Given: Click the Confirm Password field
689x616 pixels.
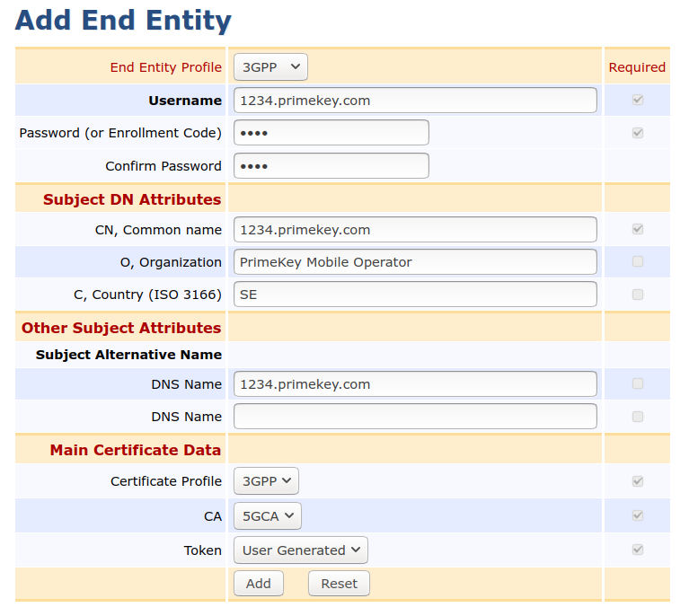Looking at the screenshot, I should 331,166.
